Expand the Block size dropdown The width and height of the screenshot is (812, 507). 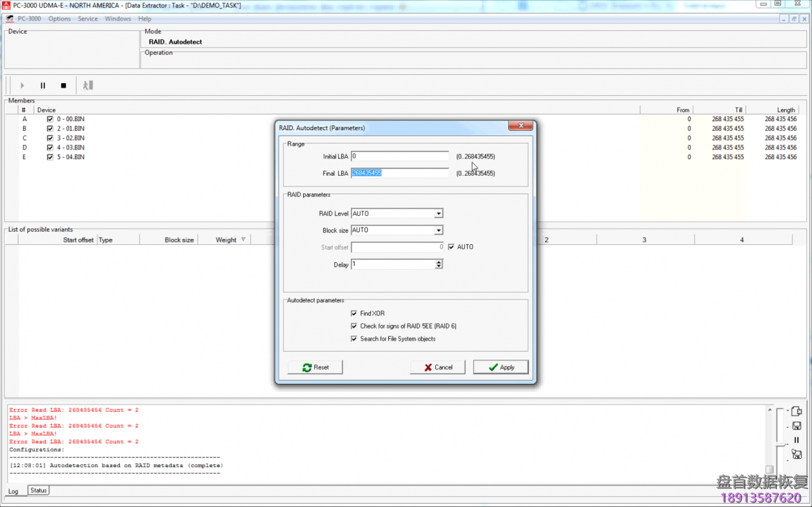[x=438, y=230]
